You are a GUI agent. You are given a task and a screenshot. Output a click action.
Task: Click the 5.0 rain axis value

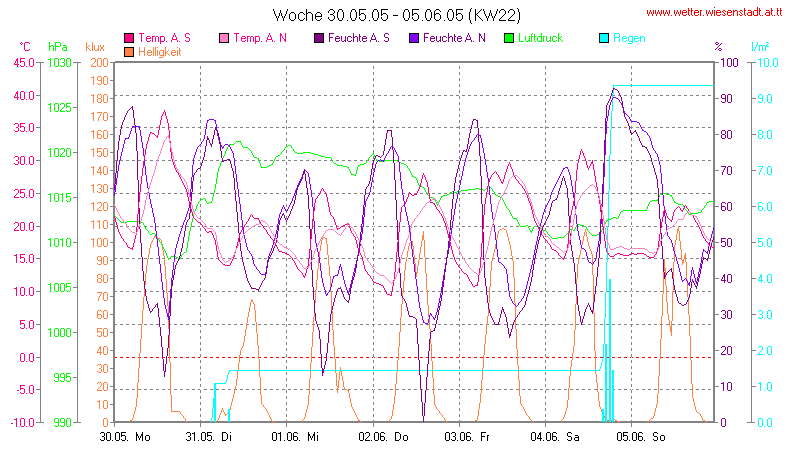[765, 242]
